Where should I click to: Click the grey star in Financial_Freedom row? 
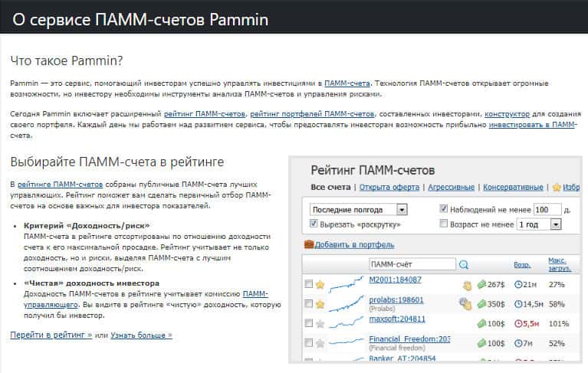click(x=320, y=343)
